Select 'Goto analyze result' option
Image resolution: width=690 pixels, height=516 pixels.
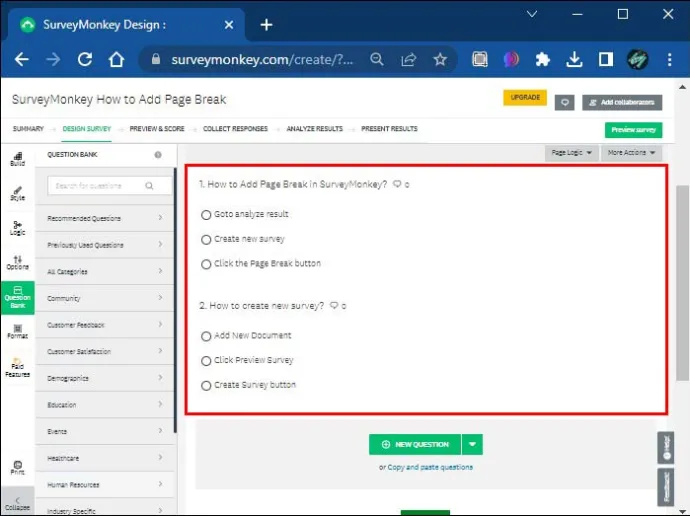[206, 215]
